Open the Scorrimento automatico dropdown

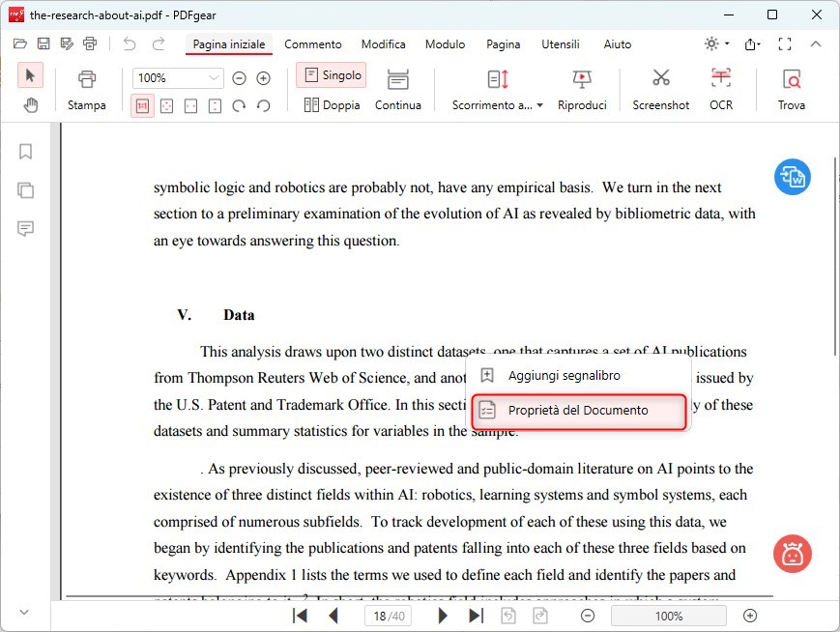[x=496, y=104]
